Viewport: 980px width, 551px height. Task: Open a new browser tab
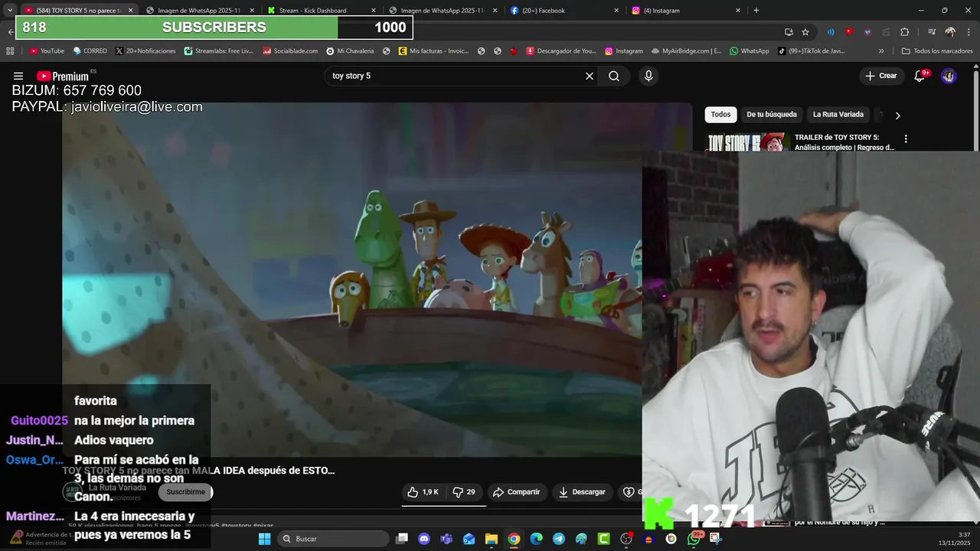click(756, 11)
